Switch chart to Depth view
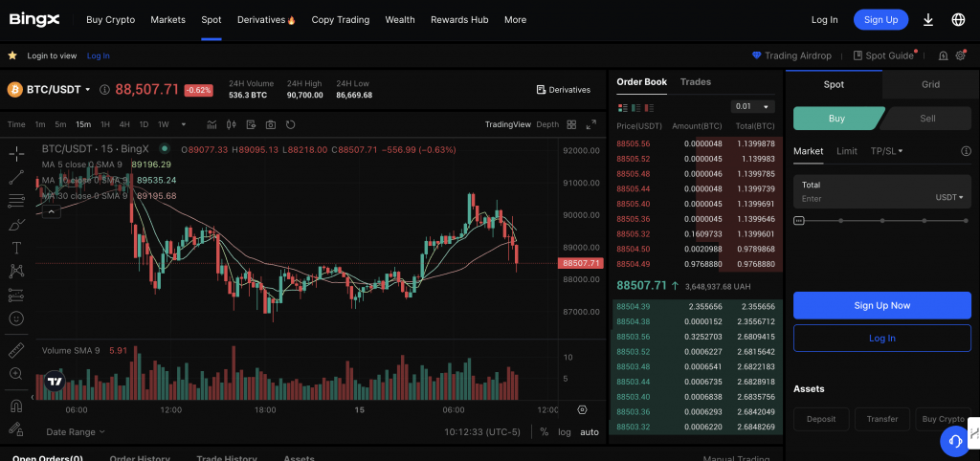 pyautogui.click(x=546, y=124)
